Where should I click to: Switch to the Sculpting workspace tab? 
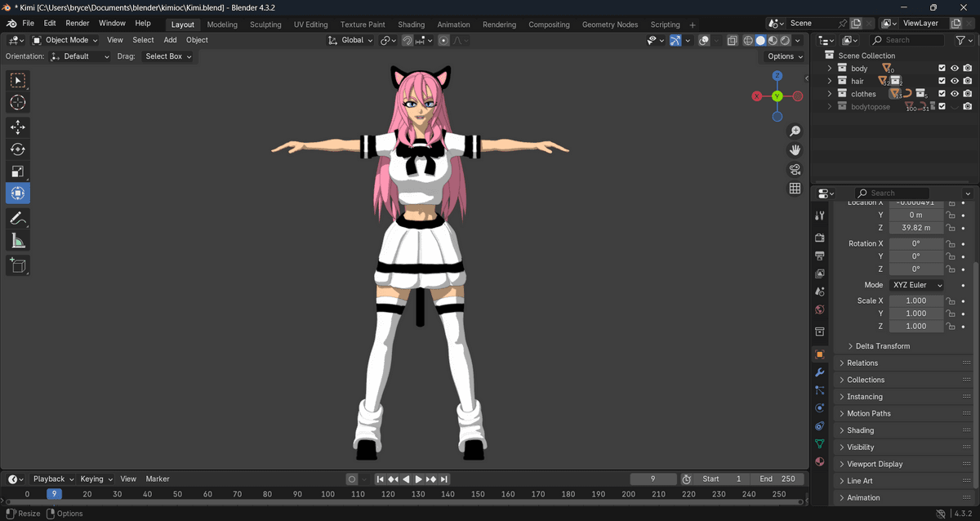click(x=265, y=24)
